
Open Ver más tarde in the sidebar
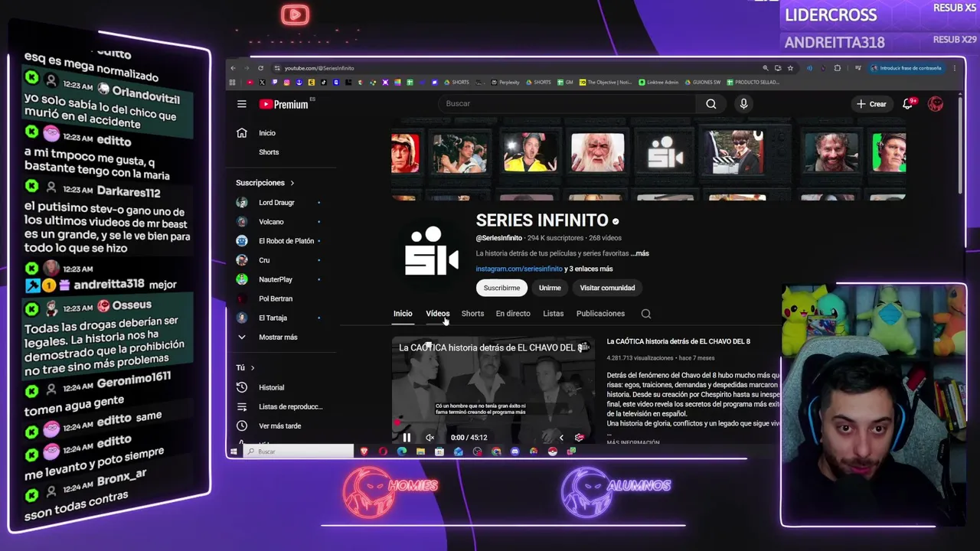pyautogui.click(x=279, y=425)
